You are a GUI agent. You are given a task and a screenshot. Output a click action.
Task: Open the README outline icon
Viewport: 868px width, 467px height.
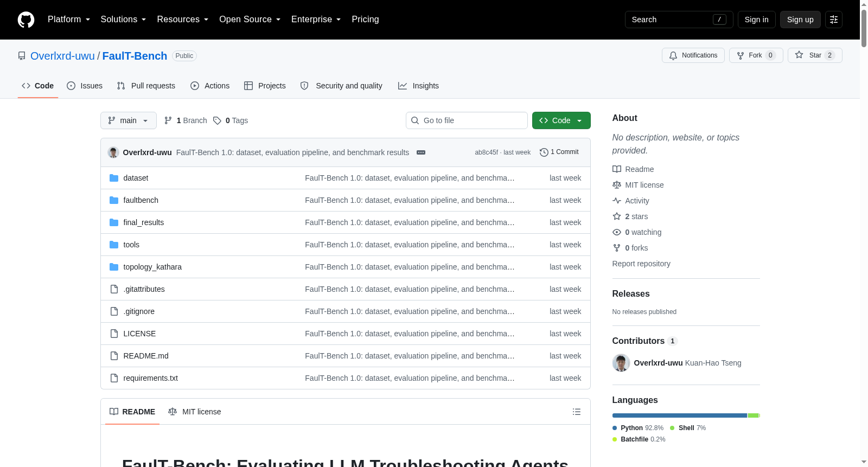coord(577,412)
